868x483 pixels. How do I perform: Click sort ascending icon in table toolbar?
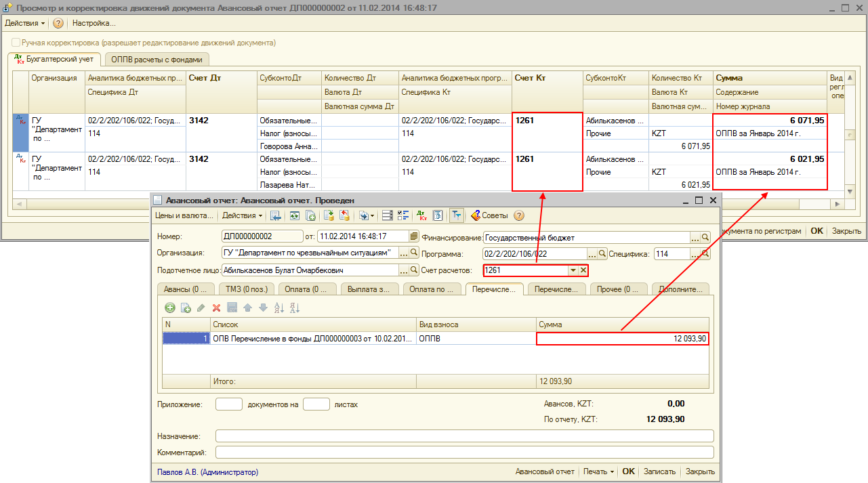pyautogui.click(x=278, y=308)
